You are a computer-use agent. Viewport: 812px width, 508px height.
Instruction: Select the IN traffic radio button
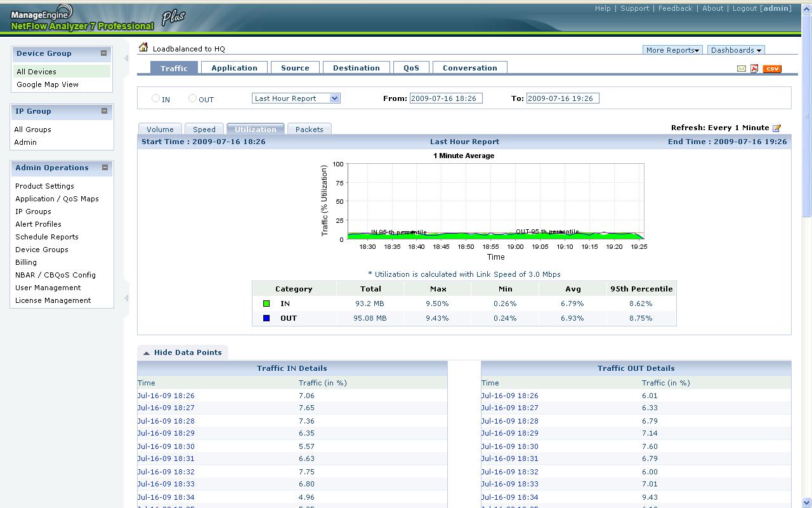click(x=155, y=98)
